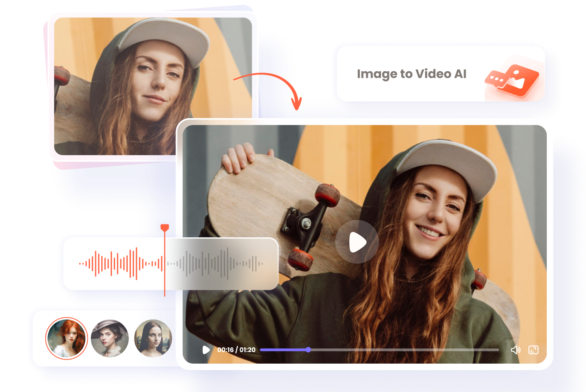The image size is (586, 392).
Task: Enable the hat-wearing Victorian style avatar
Action: [x=110, y=339]
